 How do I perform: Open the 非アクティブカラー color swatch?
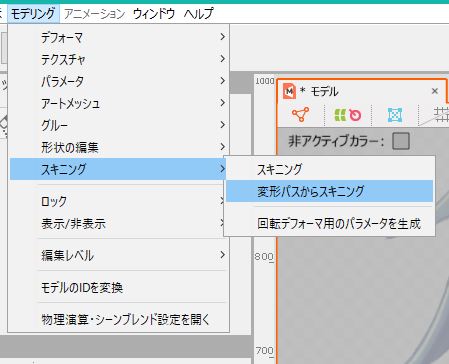click(x=401, y=141)
